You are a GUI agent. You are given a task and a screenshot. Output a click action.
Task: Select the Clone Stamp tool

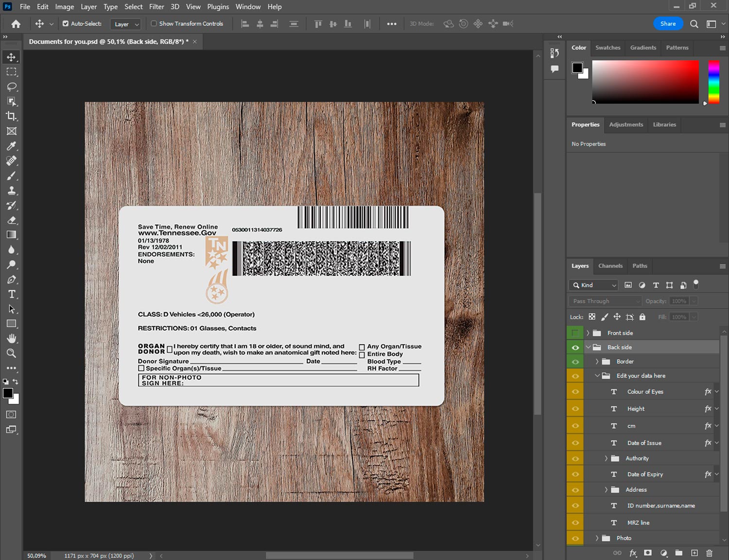(12, 191)
